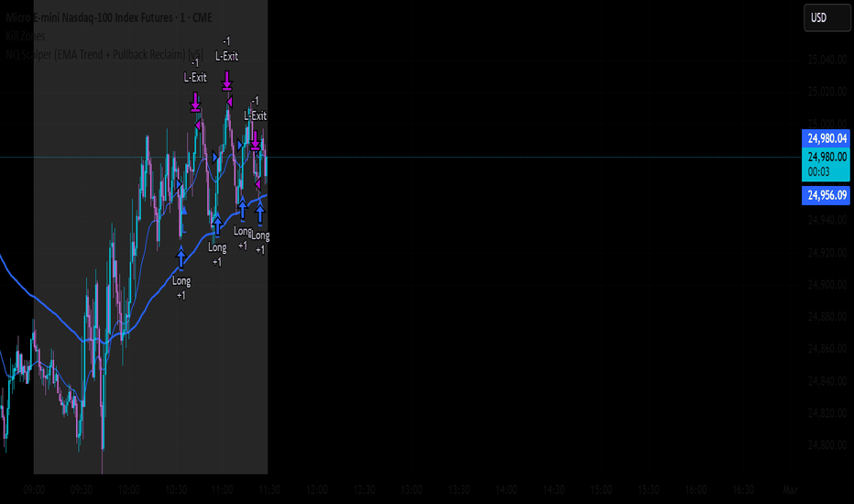This screenshot has width=854, height=504.
Task: Click the third blue Long entry arrow
Action: (x=242, y=209)
